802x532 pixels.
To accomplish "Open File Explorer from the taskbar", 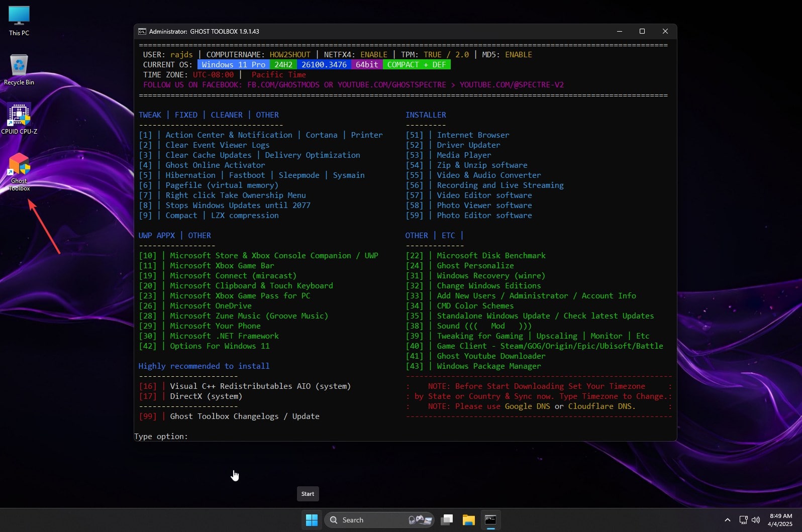I will [469, 520].
